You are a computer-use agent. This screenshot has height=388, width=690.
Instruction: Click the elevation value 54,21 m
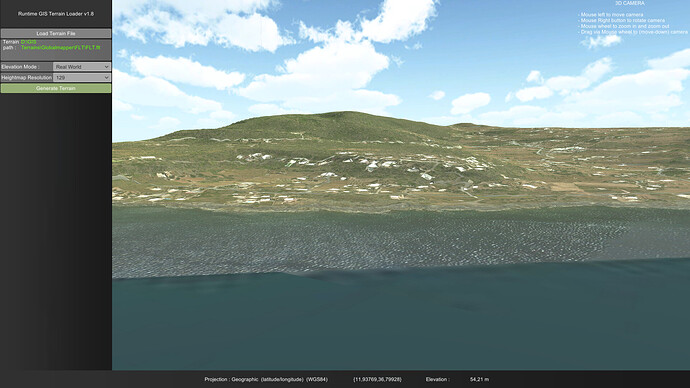[479, 379]
